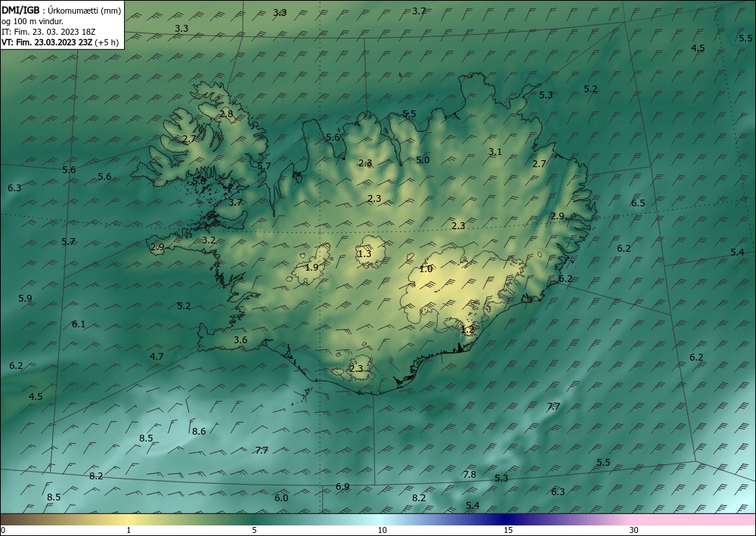Click the 5.8 value label

(x=199, y=181)
